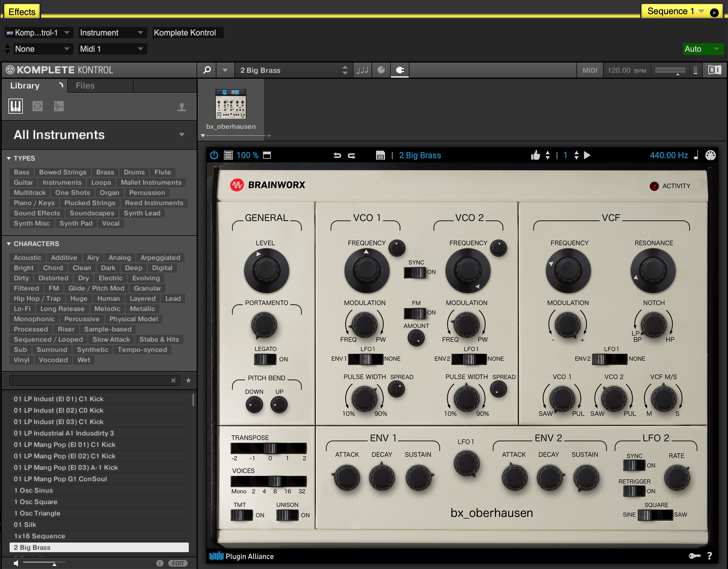
Task: Open the plugin preset list icon
Action: [228, 155]
